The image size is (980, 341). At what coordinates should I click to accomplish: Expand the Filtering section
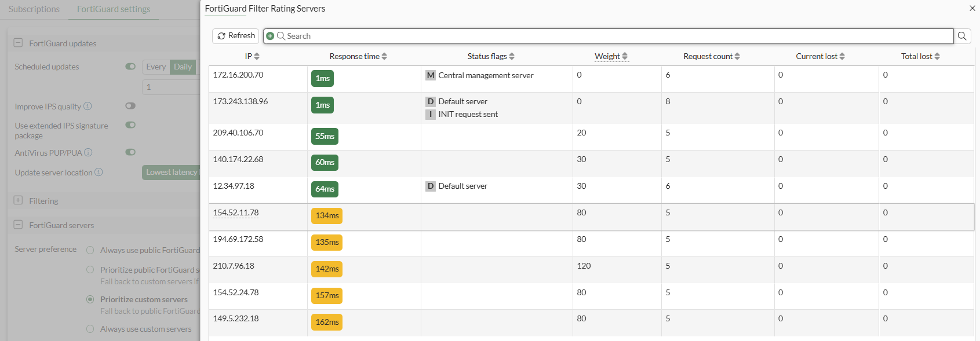pos(18,200)
